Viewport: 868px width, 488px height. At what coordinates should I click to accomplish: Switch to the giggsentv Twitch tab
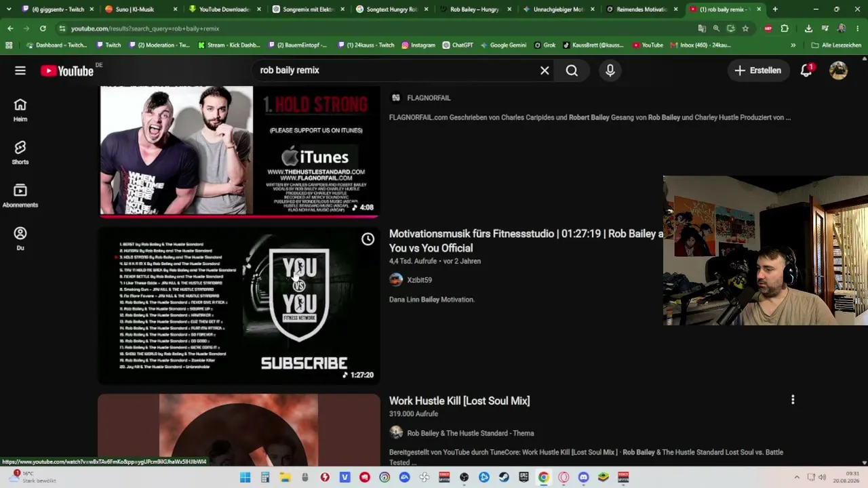(58, 9)
